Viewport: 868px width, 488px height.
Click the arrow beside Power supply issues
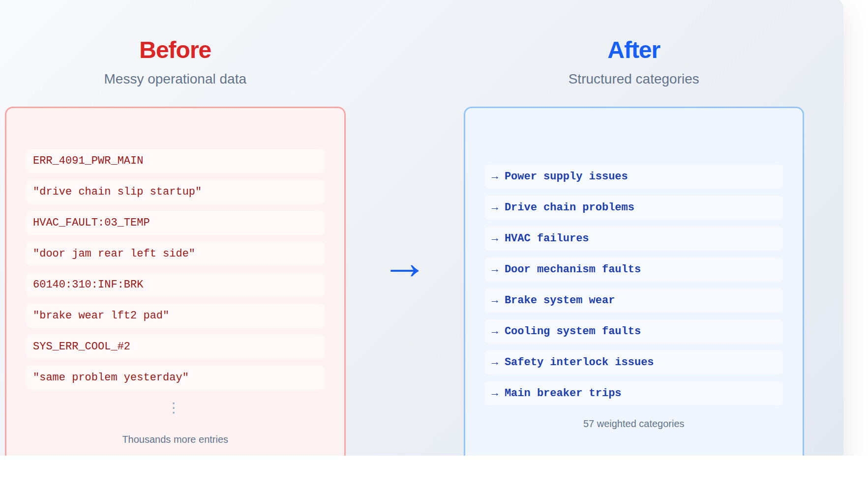tap(495, 177)
